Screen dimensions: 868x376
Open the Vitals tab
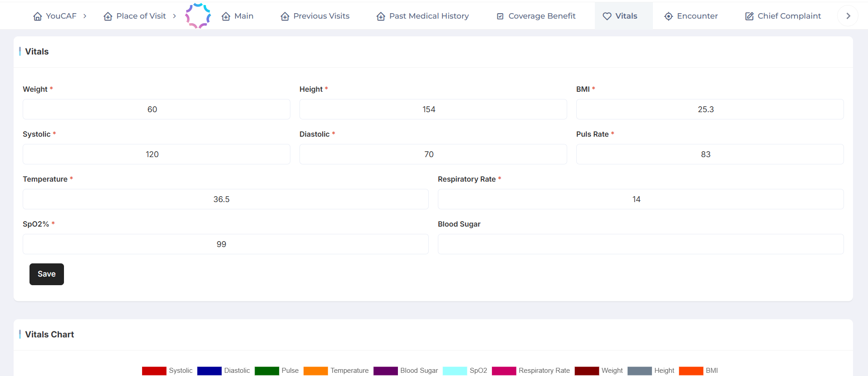pos(623,16)
